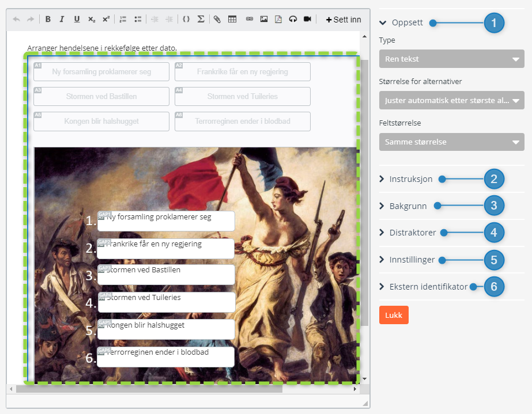This screenshot has height=414, width=532.
Task: Click the GAP3 drop field on the painting
Action: [166, 275]
